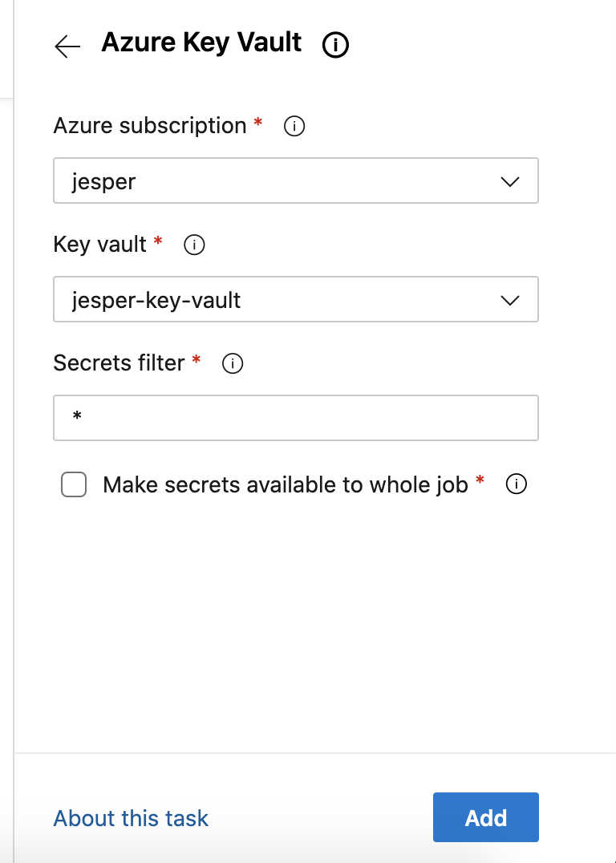The height and width of the screenshot is (863, 616).
Task: Go back using the left arrow icon
Action: (x=67, y=47)
